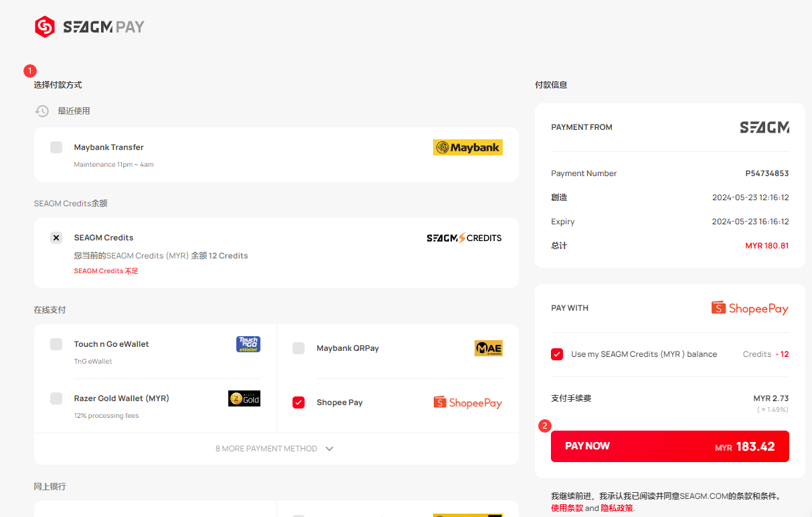Click the Razer Gold logo
The height and width of the screenshot is (517, 812).
[x=244, y=398]
